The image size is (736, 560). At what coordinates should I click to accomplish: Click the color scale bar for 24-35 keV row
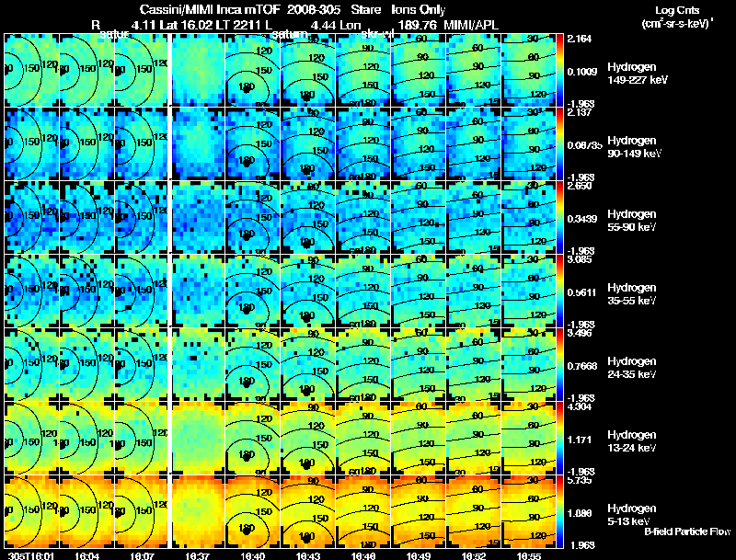559,364
